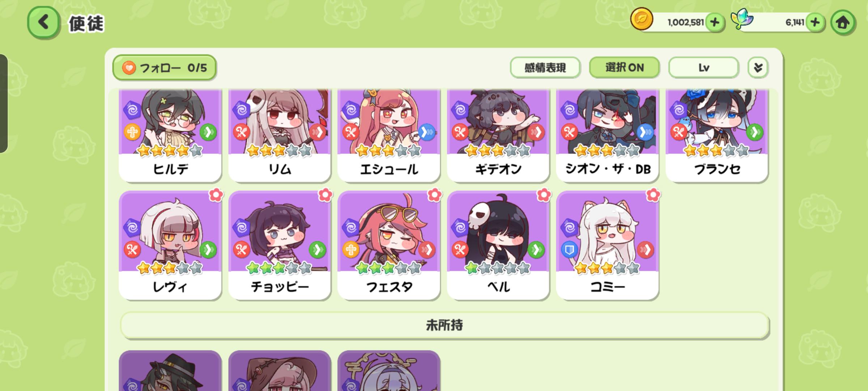The width and height of the screenshot is (868, 391).
Task: Toggle the 感情表現 emotion display
Action: [545, 68]
